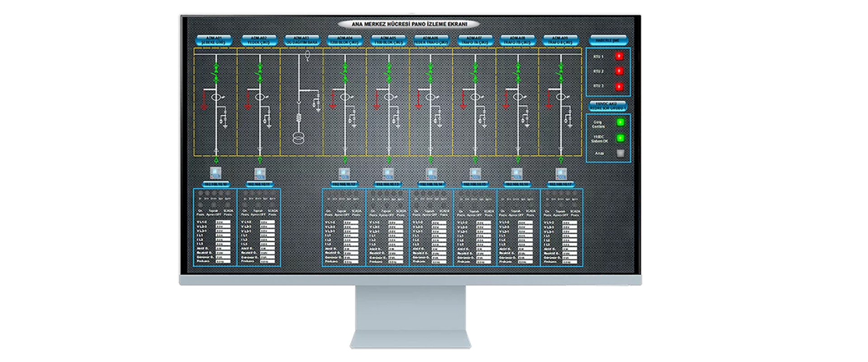This screenshot has width=868, height=362.
Task: Click the current transformer symbol in ADM-A07 cell
Action: [x=475, y=97]
